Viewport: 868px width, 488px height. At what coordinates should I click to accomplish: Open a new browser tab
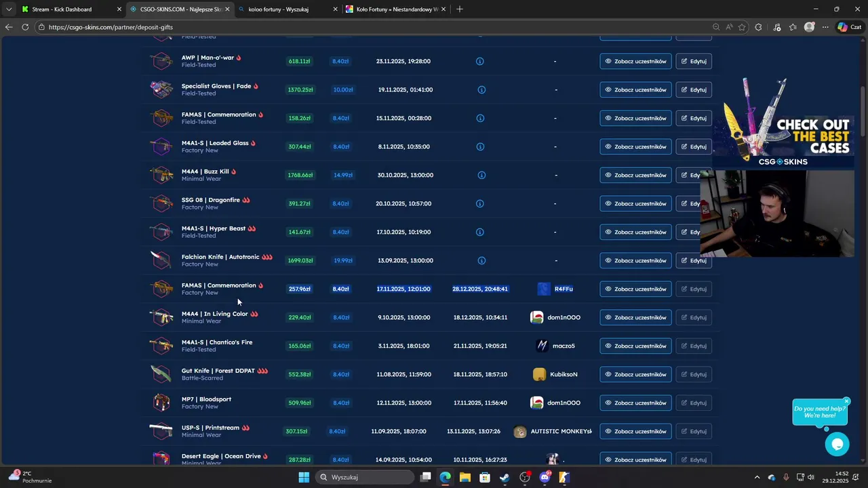point(460,9)
